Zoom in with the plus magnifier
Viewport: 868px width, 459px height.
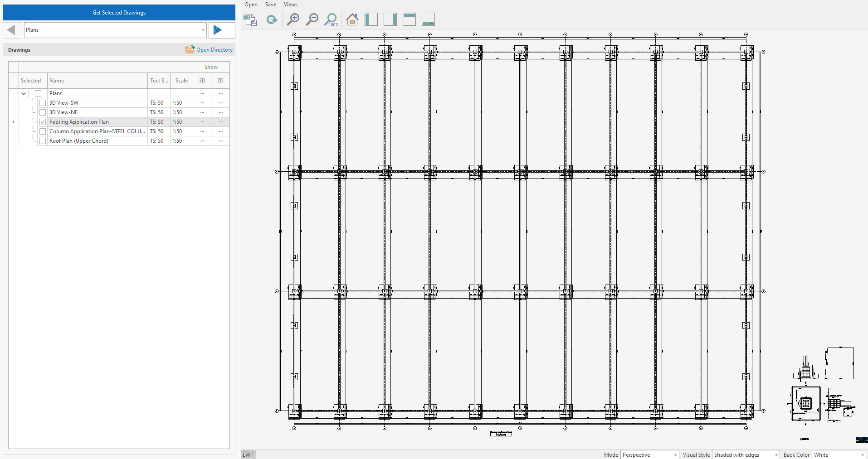293,19
